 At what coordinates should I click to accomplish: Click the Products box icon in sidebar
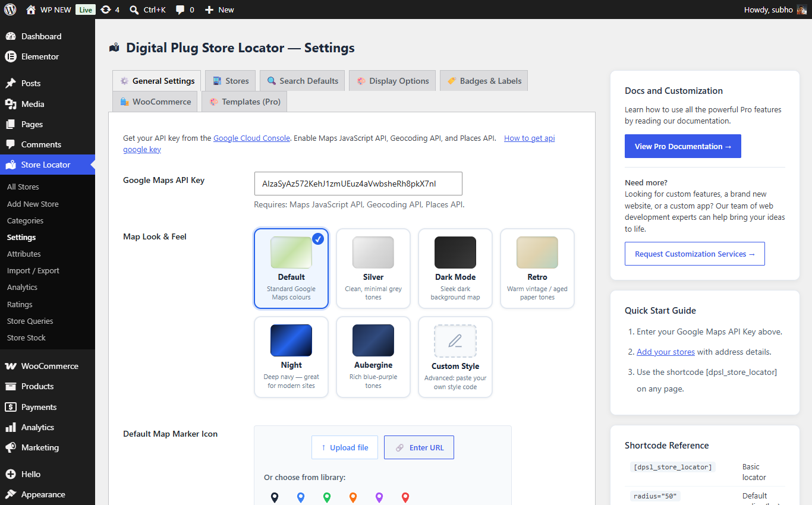pyautogui.click(x=11, y=386)
